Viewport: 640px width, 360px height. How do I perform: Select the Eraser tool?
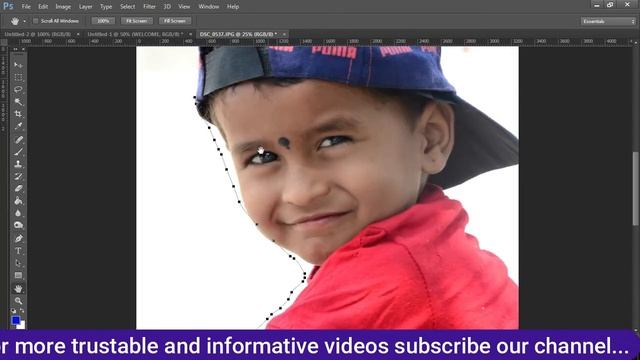click(x=18, y=189)
